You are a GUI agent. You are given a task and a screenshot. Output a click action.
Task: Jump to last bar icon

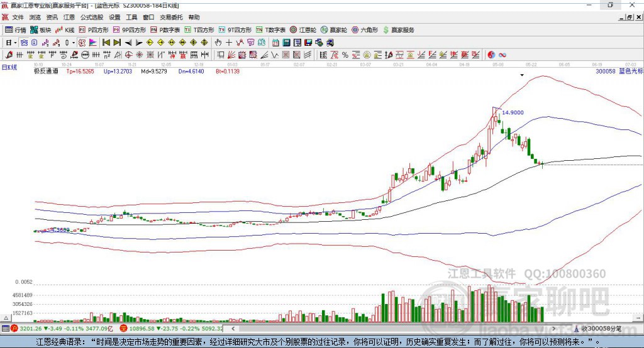(117, 43)
